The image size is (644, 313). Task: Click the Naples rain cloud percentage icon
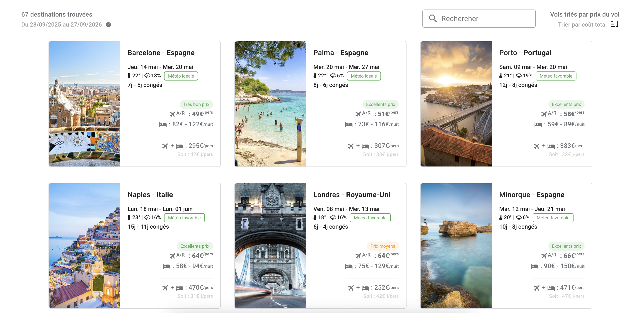point(147,218)
